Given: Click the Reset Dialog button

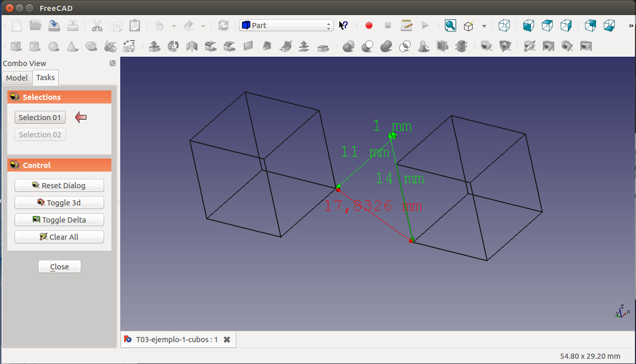Looking at the screenshot, I should 59,186.
